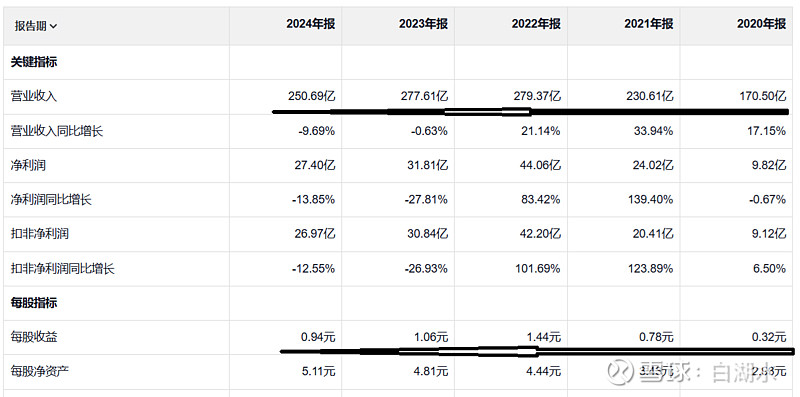
Task: Select the 2023年报 column header
Action: (423, 24)
